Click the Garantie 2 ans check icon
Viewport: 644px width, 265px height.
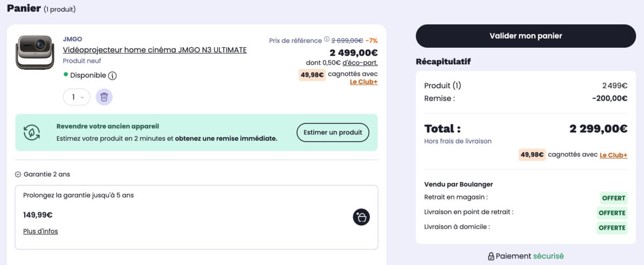pos(18,175)
